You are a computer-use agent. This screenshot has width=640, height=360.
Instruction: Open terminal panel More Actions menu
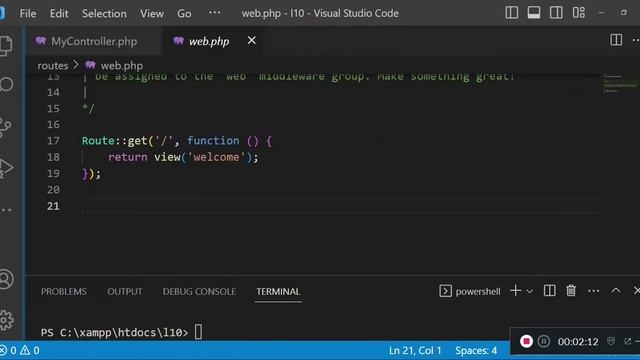[593, 291]
